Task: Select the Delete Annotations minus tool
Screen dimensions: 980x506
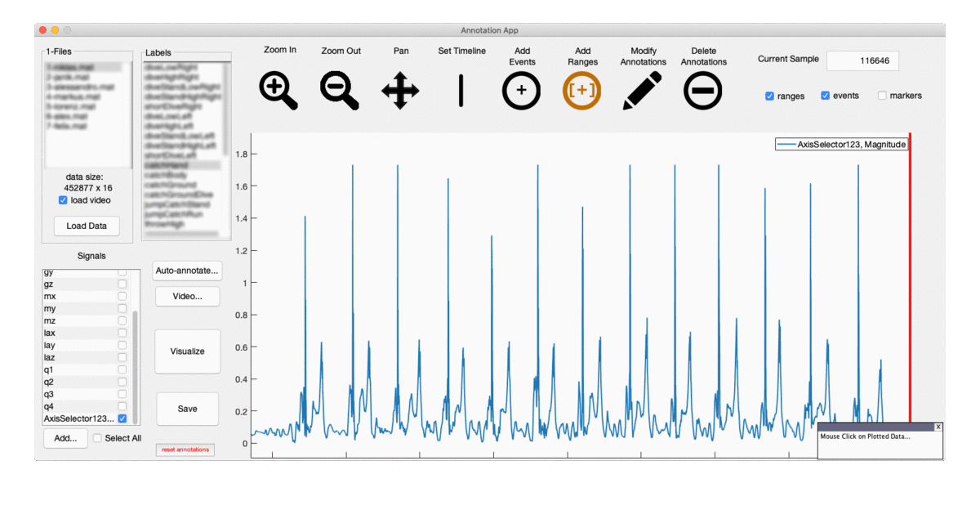Action: (702, 91)
